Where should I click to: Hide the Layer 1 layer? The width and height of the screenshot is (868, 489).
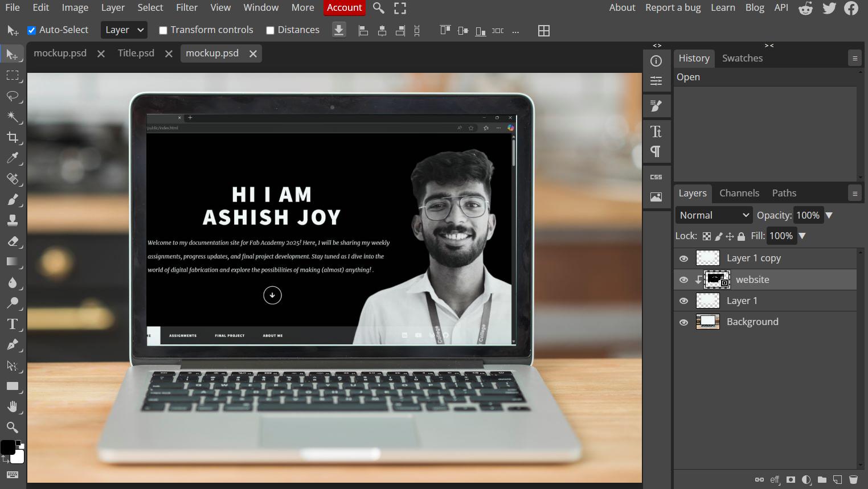pos(683,301)
